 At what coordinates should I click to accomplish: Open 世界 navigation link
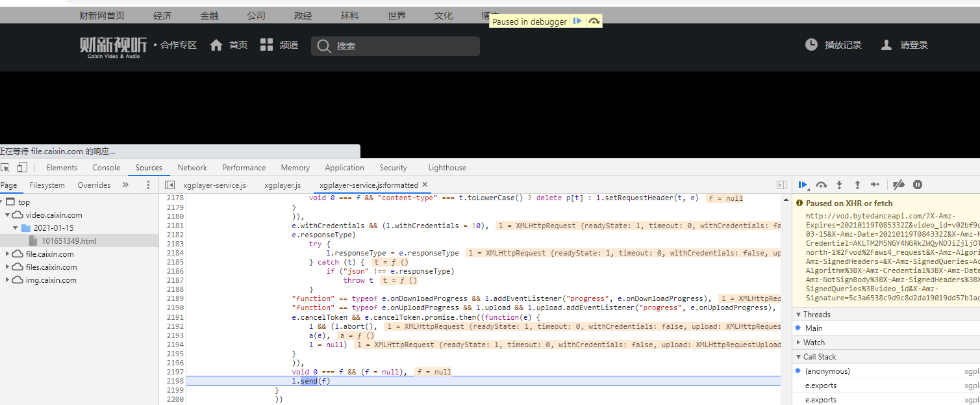tap(397, 16)
